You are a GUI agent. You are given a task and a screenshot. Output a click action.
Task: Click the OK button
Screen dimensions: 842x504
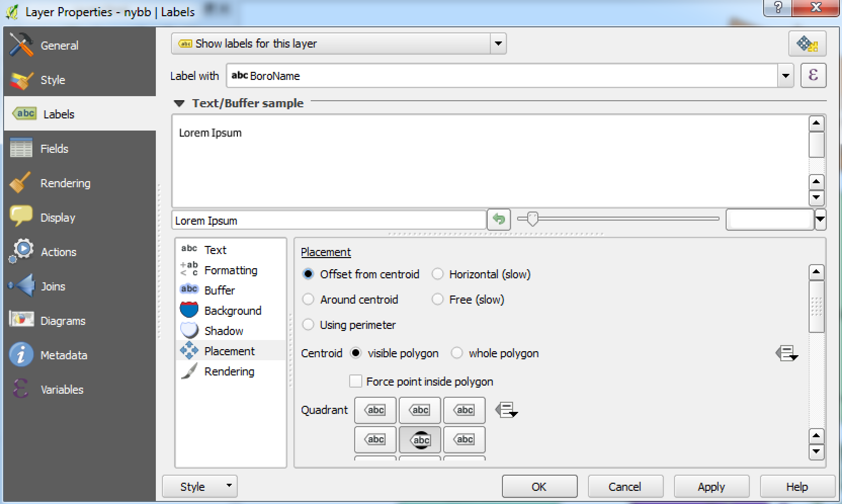(x=539, y=487)
